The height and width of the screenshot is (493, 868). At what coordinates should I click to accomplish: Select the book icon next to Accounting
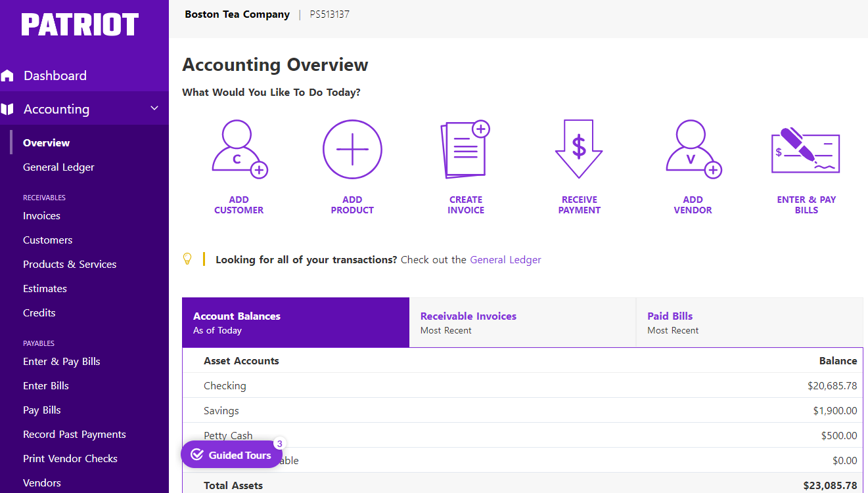click(9, 108)
